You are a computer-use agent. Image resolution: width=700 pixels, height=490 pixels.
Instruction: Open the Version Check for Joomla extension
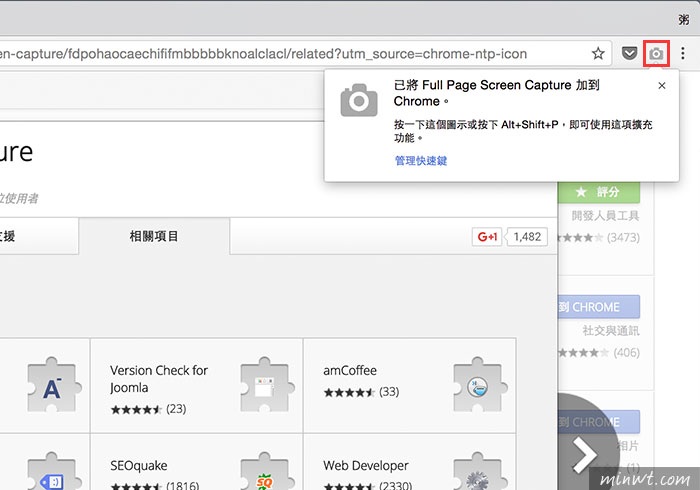pyautogui.click(x=196, y=386)
